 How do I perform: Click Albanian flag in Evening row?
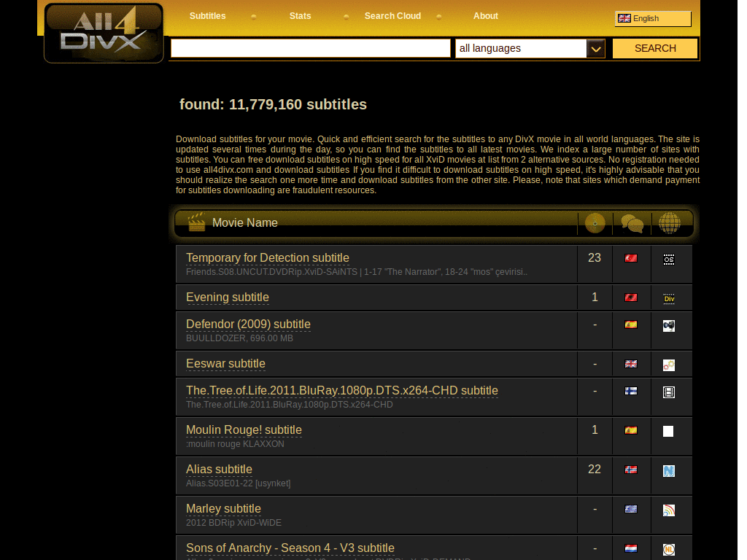(631, 297)
